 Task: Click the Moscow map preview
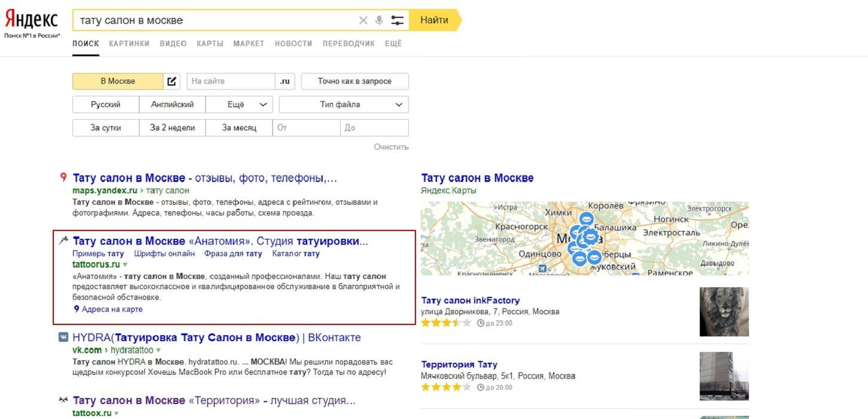(x=584, y=238)
